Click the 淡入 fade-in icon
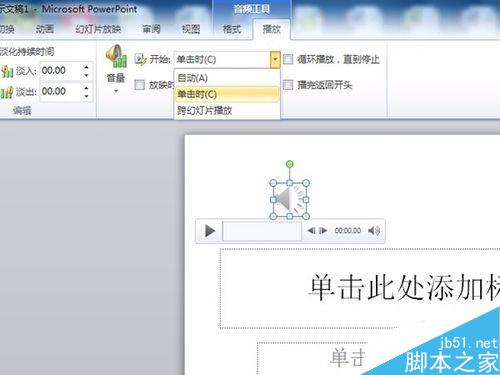 point(7,71)
